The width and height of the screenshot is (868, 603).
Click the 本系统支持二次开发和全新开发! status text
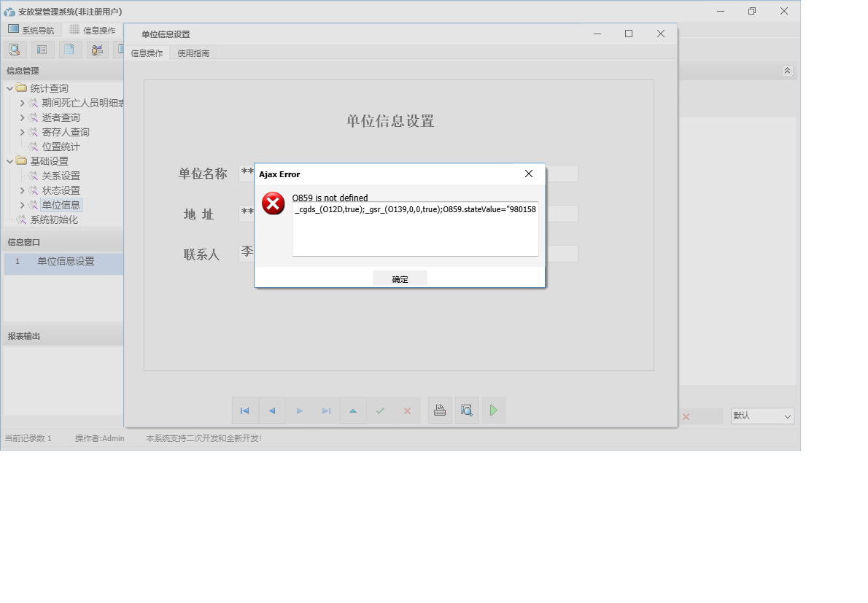click(204, 439)
